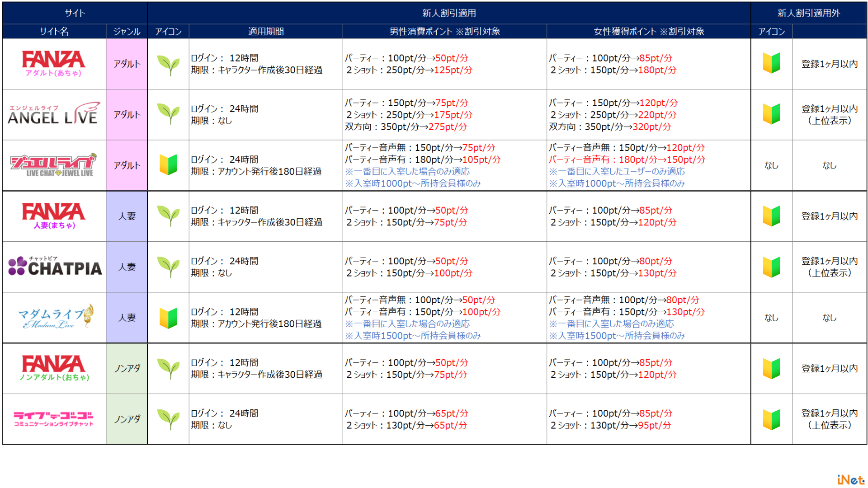Click 登録1ヶ月以内(上位表示) in ライブでゴーゴー row
Image resolution: width=868 pixels, height=488 pixels.
[x=830, y=419]
